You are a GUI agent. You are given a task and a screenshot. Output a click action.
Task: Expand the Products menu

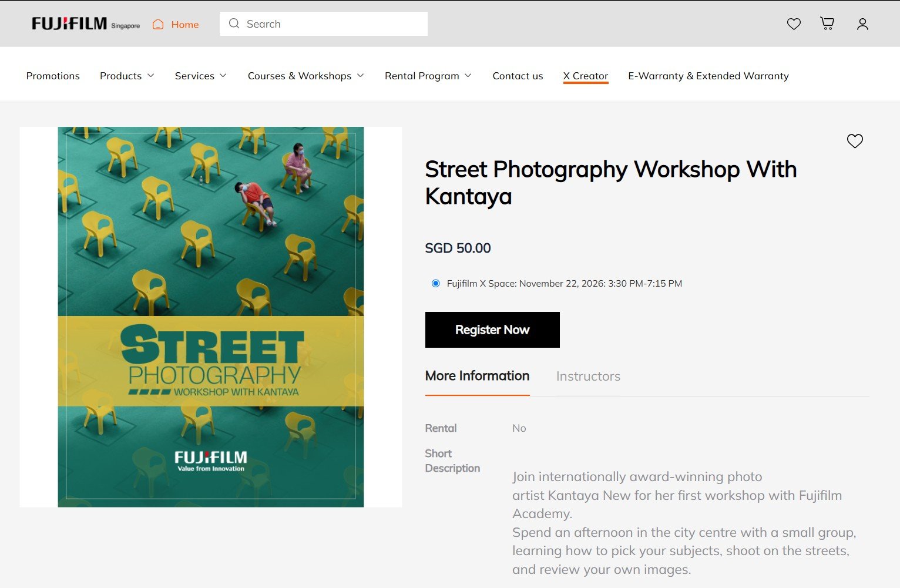127,76
